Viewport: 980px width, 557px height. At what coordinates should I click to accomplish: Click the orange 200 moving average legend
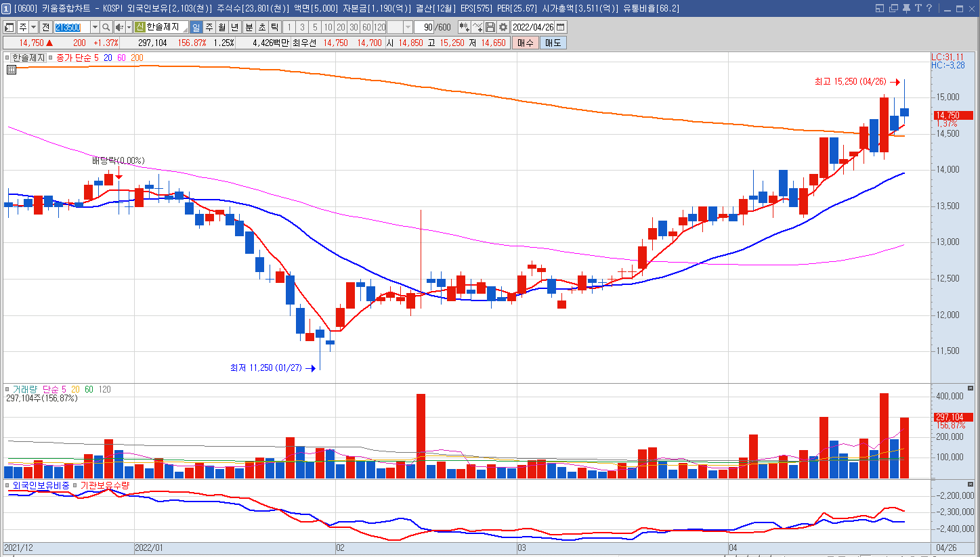pyautogui.click(x=137, y=58)
